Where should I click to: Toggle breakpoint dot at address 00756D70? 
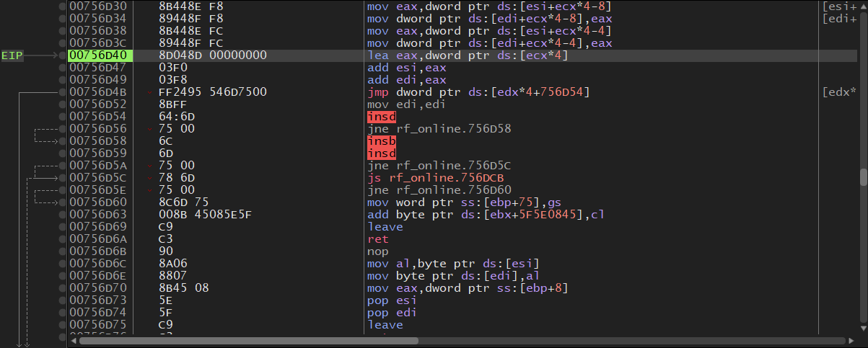click(62, 288)
